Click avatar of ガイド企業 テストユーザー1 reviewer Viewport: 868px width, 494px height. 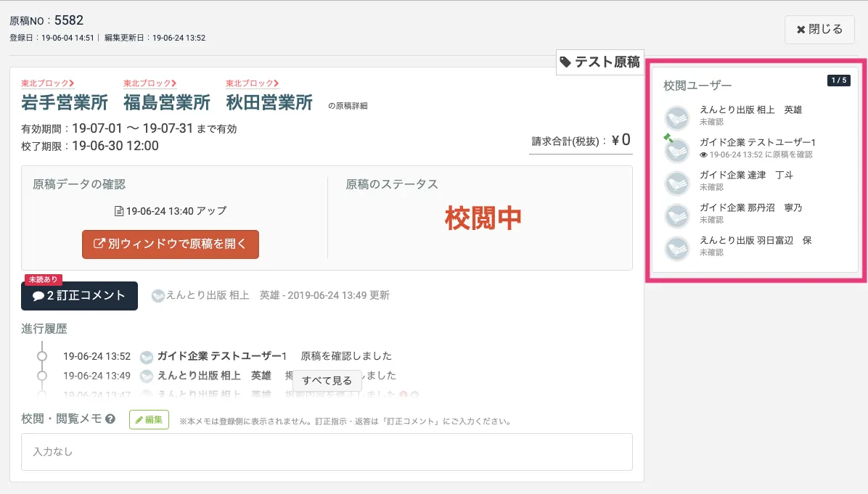677,150
